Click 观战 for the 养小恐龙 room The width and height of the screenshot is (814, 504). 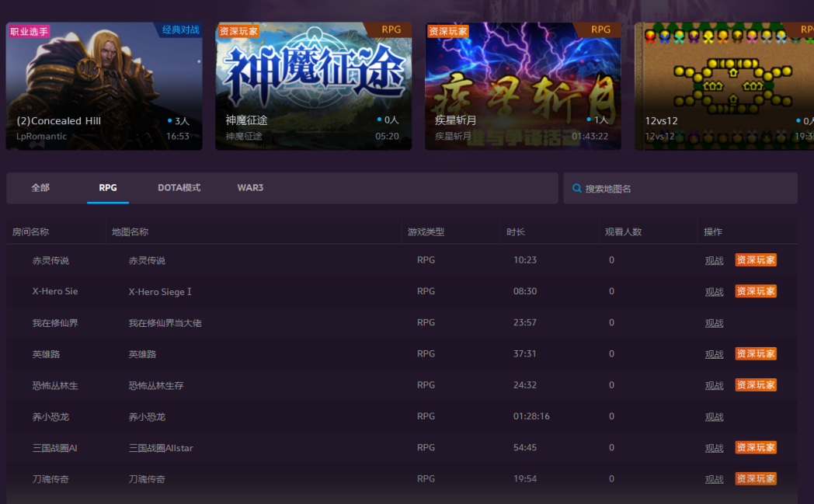click(x=715, y=417)
